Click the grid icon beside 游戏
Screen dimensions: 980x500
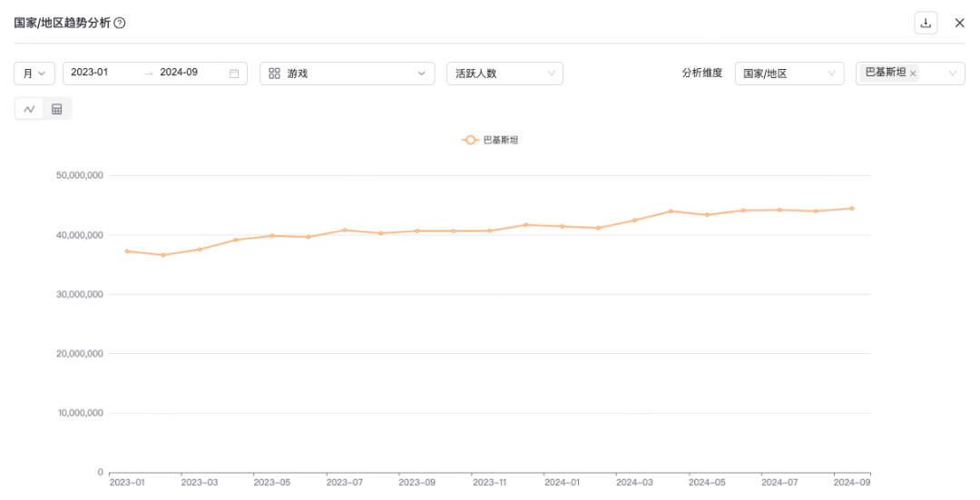point(274,74)
